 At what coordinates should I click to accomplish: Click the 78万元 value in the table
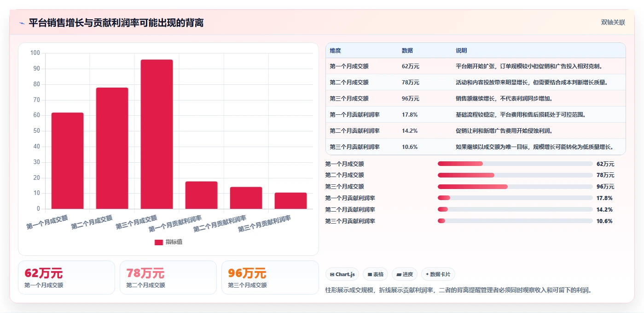411,83
